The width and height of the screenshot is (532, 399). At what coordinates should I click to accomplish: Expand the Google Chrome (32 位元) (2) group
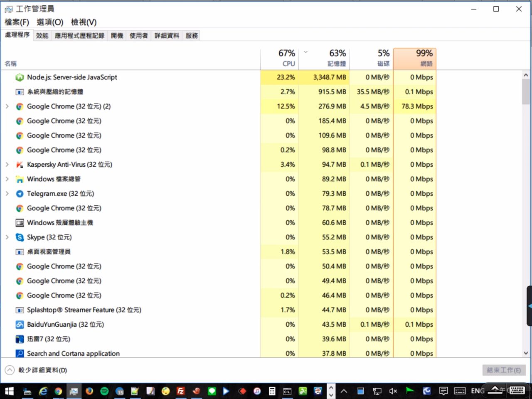tap(7, 106)
